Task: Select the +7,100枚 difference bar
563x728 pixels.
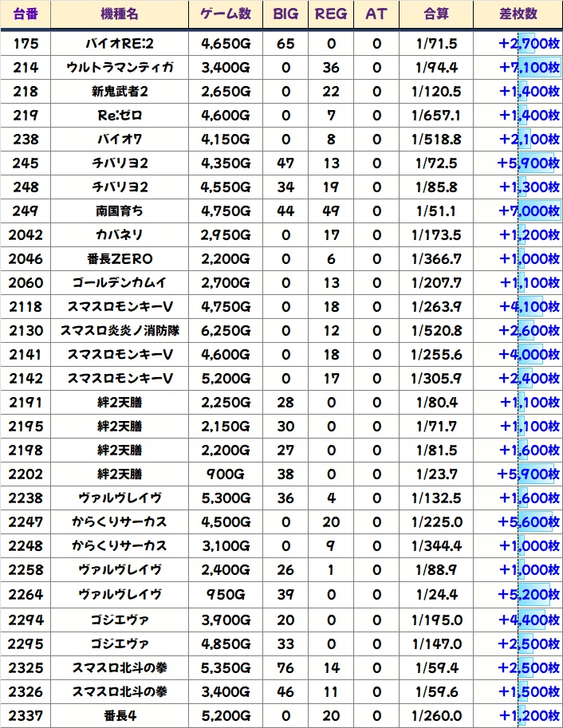Action: pyautogui.click(x=528, y=67)
